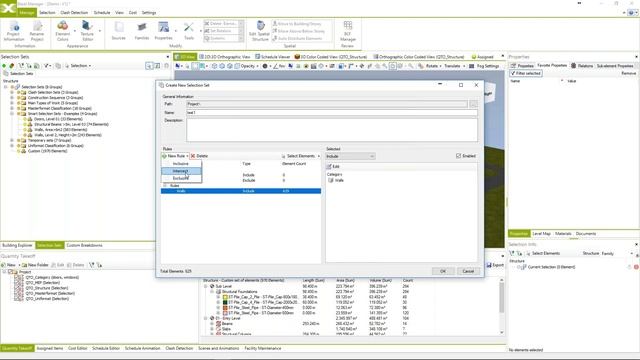This screenshot has width=640, height=360.
Task: Click the Fog Settings toolbar item
Action: tap(484, 66)
